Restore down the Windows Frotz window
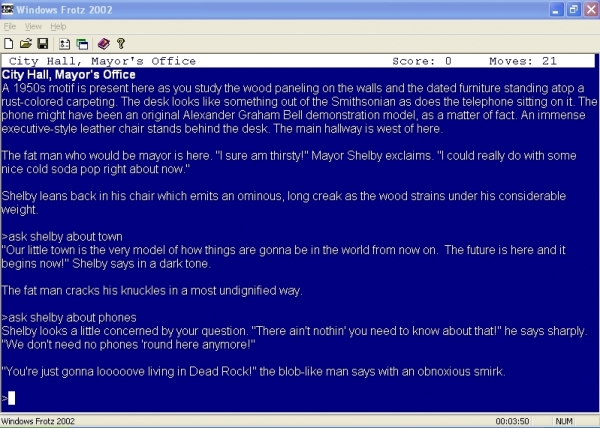 (574, 10)
